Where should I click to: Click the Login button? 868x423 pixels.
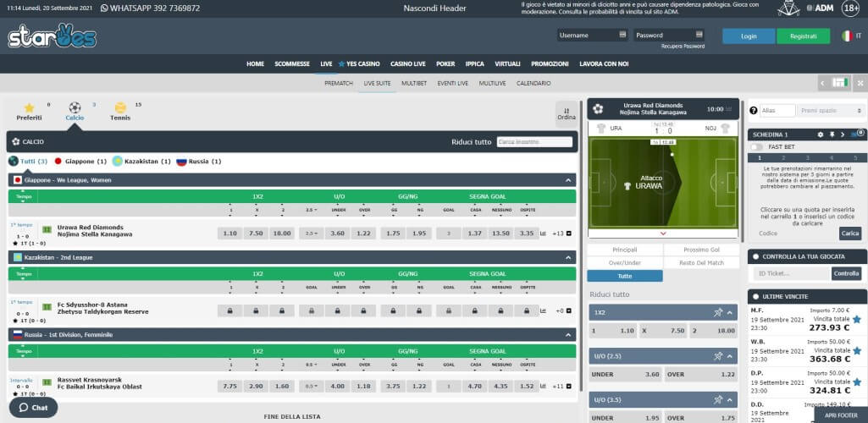[749, 36]
